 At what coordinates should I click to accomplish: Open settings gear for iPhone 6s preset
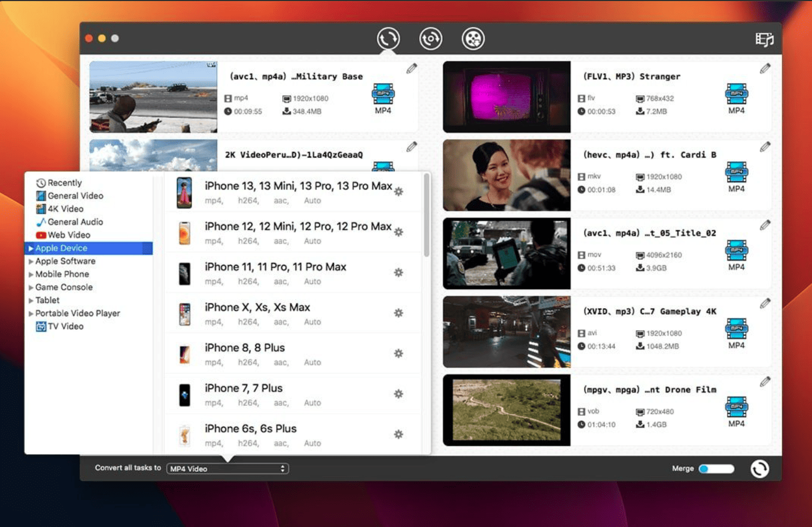click(399, 435)
